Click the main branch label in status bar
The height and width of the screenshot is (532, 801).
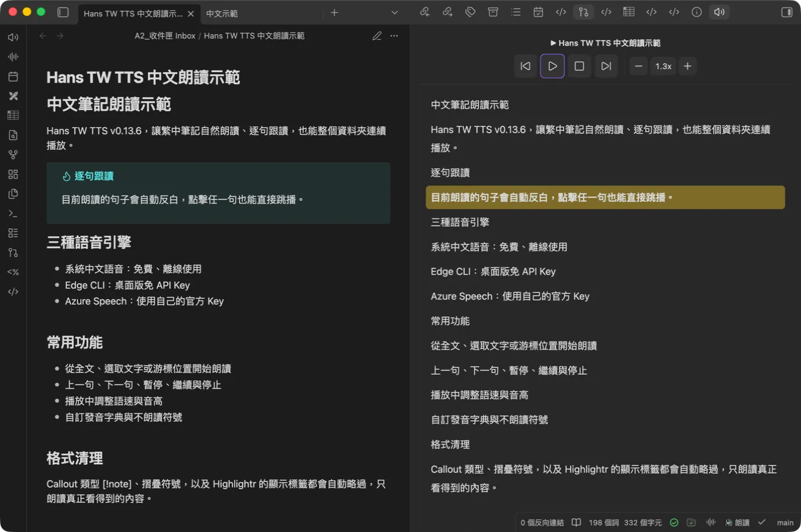pos(785,523)
